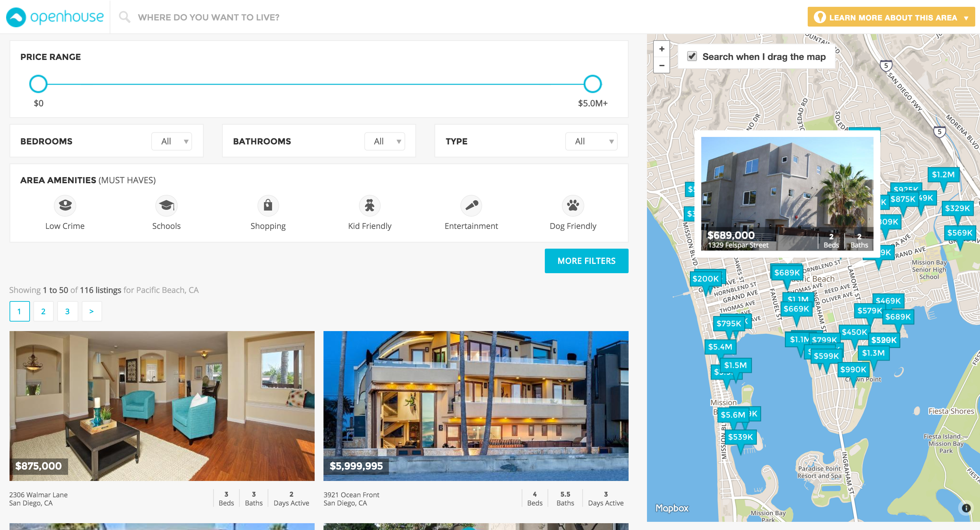
Task: Go to listings page 3
Action: pyautogui.click(x=67, y=311)
